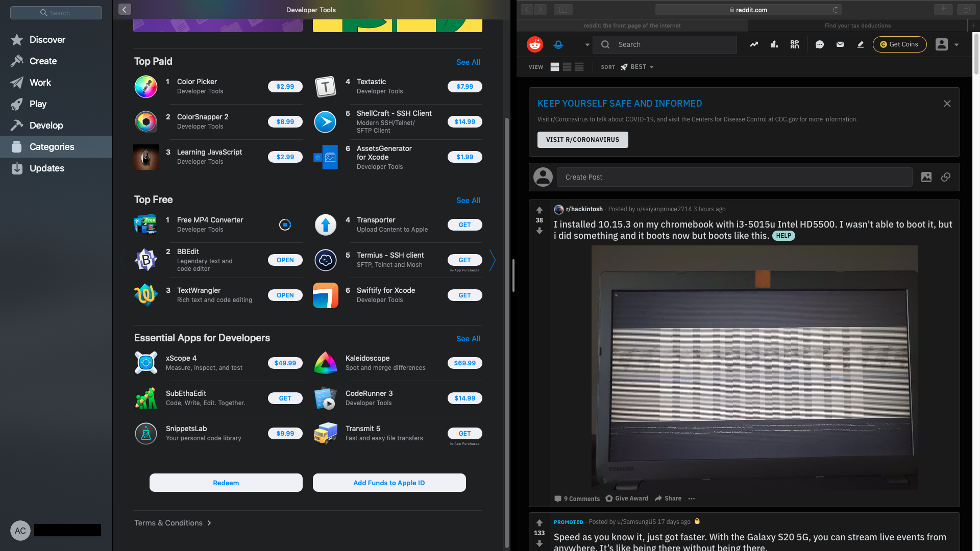This screenshot has height=551, width=980.
Task: Open Reddit mail inbox icon
Action: click(840, 44)
